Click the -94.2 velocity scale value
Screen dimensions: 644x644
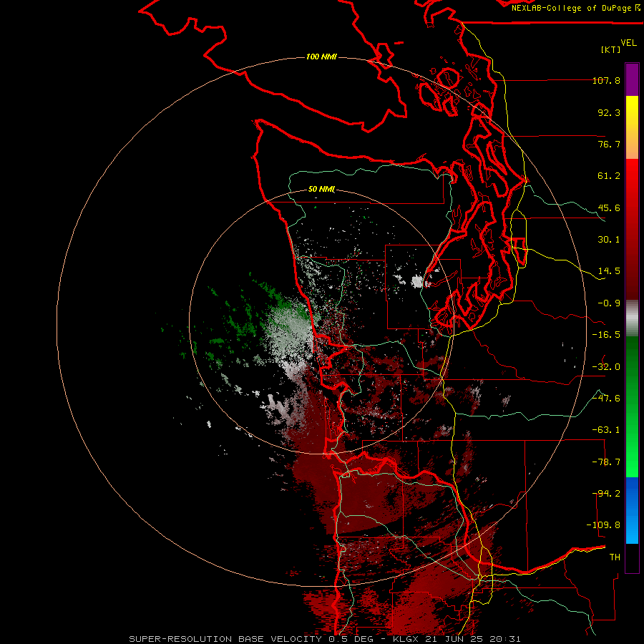[606, 494]
